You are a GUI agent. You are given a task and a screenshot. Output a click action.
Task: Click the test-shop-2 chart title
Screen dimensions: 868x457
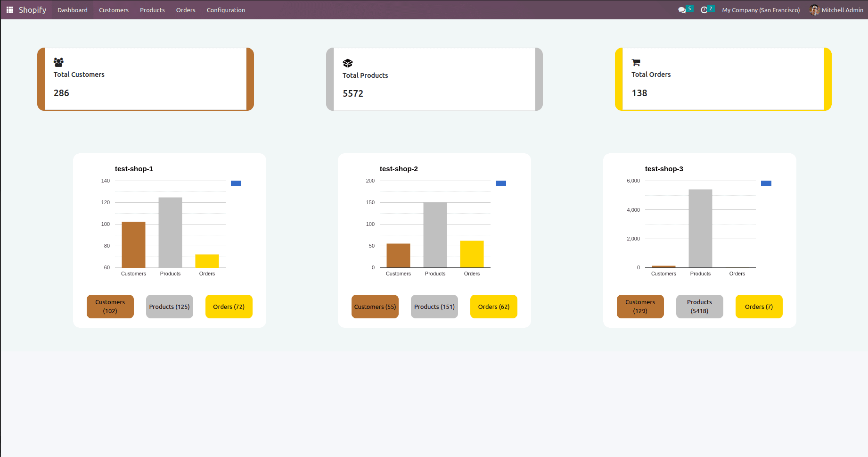coord(399,169)
